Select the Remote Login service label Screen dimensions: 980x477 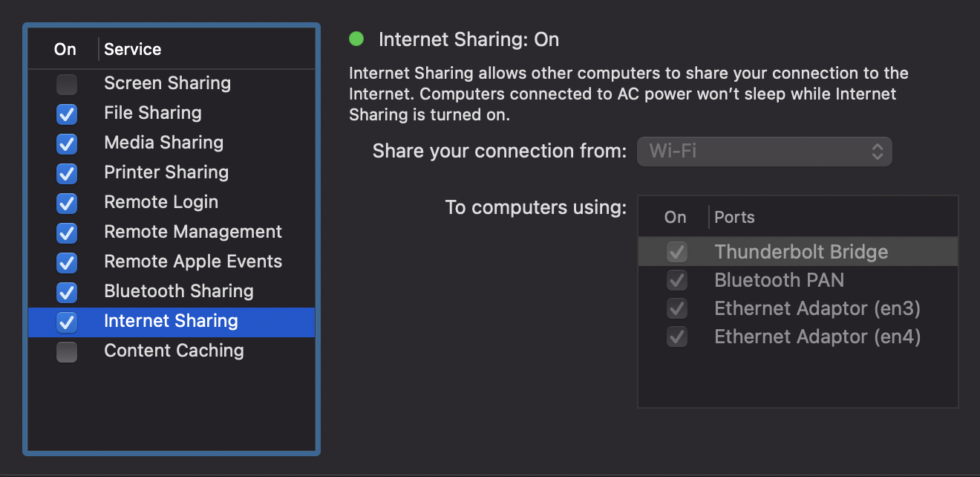(x=161, y=202)
